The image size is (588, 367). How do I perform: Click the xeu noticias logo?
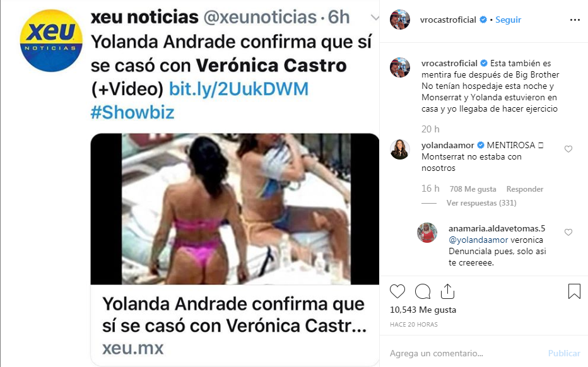(x=51, y=40)
